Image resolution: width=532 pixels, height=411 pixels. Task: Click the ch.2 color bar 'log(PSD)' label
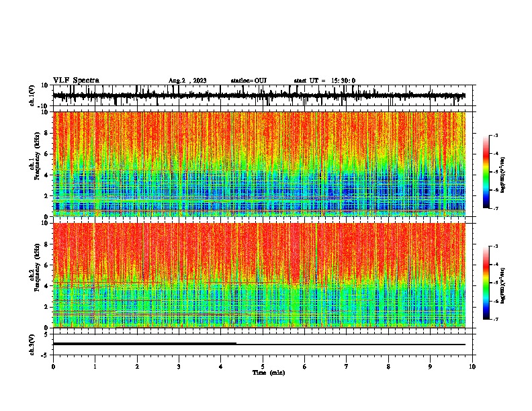(503, 286)
